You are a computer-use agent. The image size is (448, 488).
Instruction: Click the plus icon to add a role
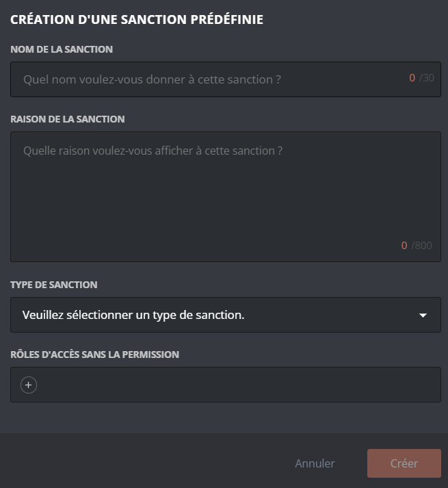[x=28, y=385]
